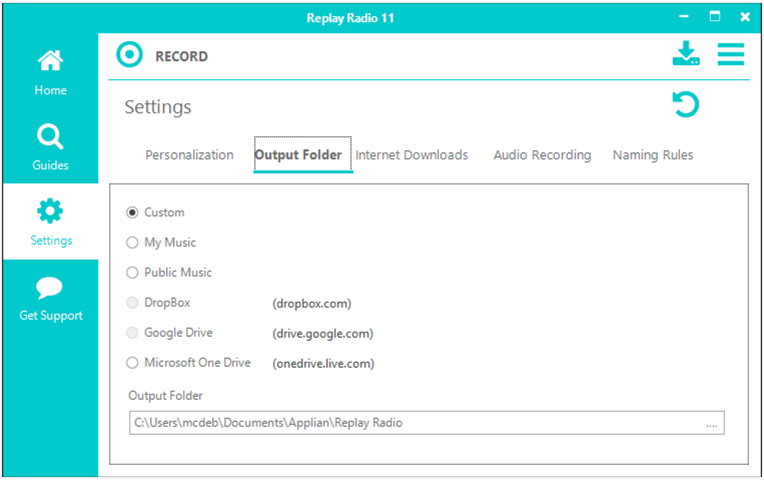764x480 pixels.
Task: Click the Settings page heading
Action: [x=158, y=107]
